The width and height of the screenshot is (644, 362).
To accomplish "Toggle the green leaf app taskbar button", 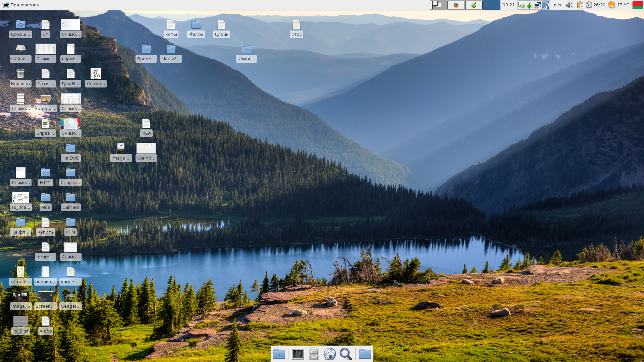I will click(x=474, y=5).
